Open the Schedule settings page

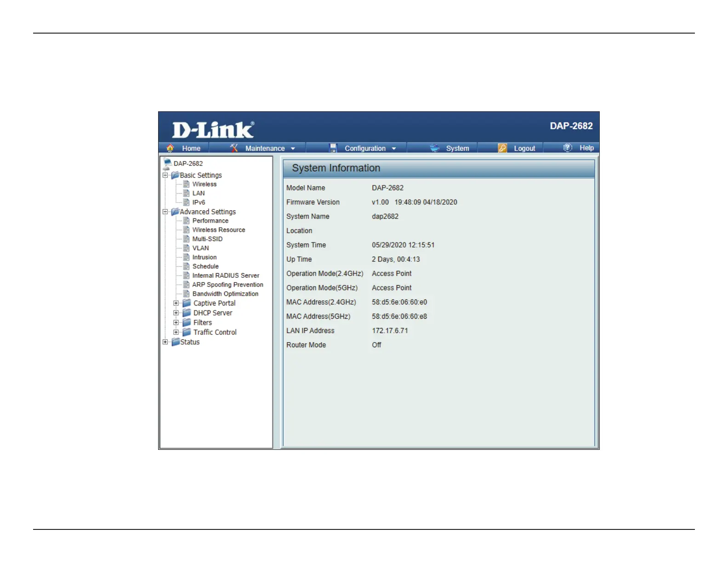205,266
